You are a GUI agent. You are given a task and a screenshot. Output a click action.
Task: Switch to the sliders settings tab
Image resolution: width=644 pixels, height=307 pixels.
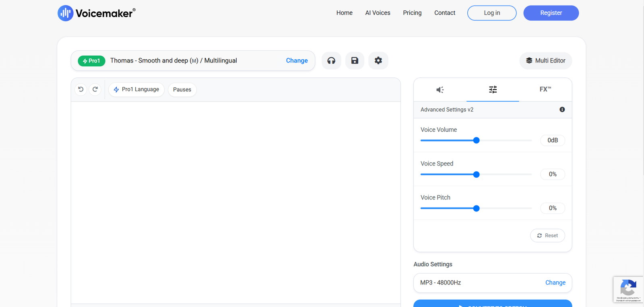tap(493, 89)
